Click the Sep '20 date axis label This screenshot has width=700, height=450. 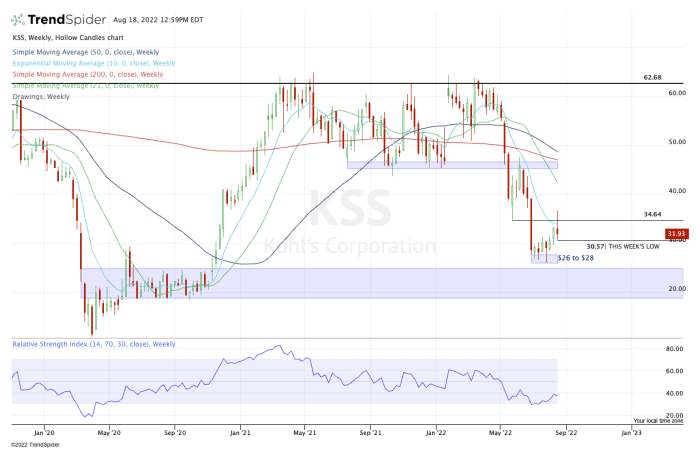(175, 433)
